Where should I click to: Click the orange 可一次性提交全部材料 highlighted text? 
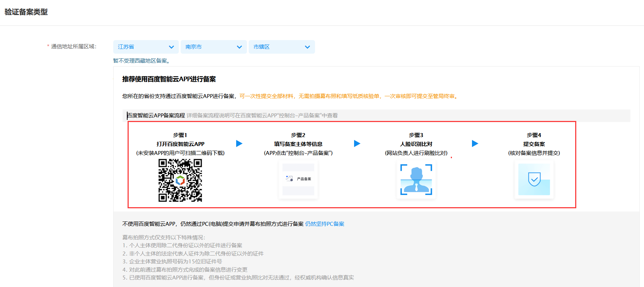click(x=266, y=96)
